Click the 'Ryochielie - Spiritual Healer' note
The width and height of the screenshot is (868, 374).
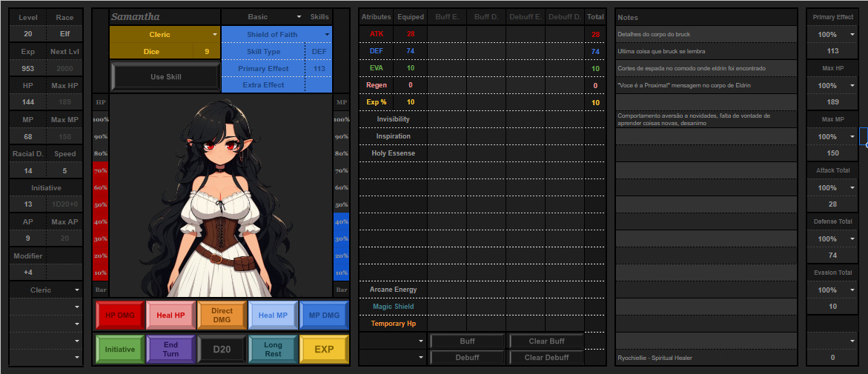(x=706, y=358)
